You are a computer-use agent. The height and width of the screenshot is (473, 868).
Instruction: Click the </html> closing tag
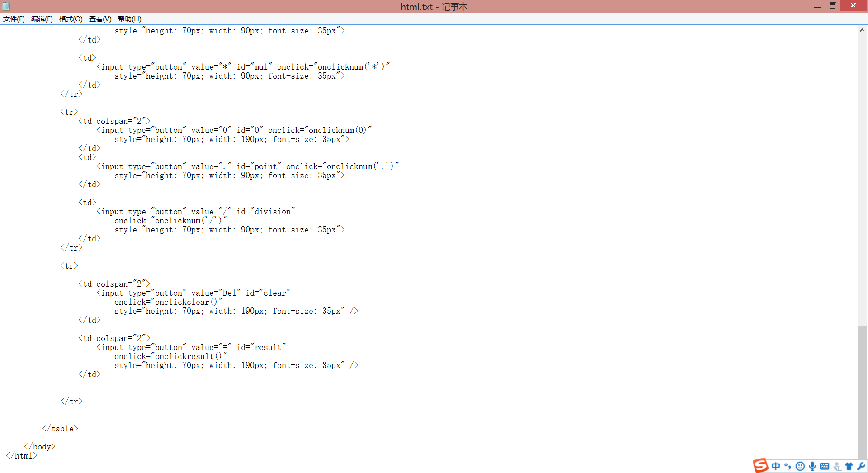pos(22,456)
